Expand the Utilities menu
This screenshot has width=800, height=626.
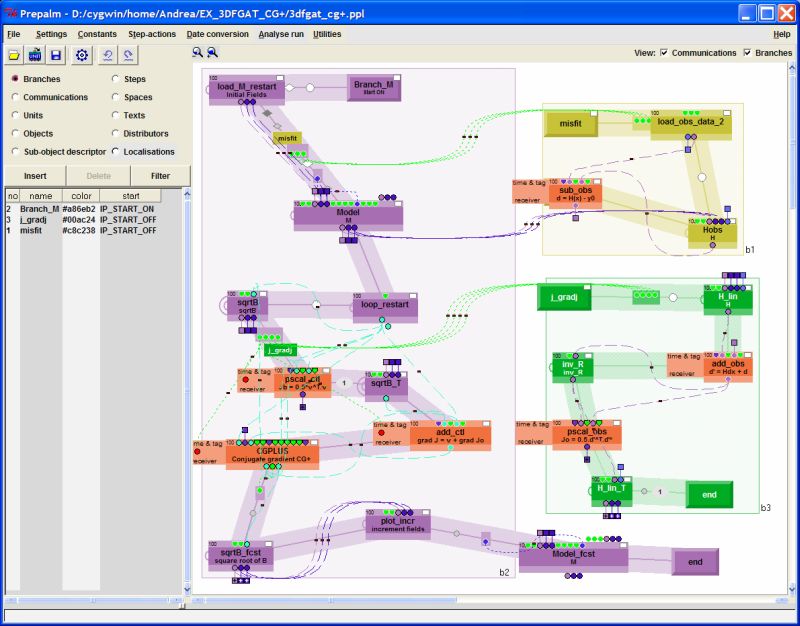(x=326, y=34)
